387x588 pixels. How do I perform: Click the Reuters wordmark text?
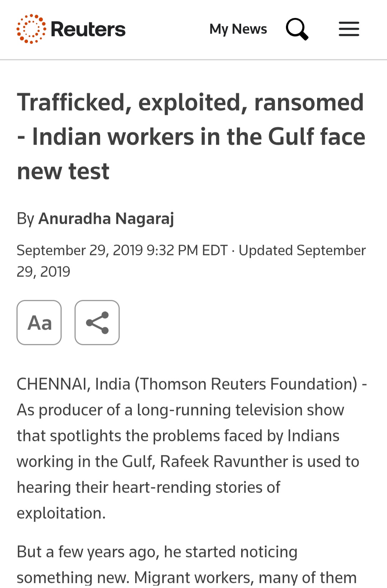tap(88, 29)
